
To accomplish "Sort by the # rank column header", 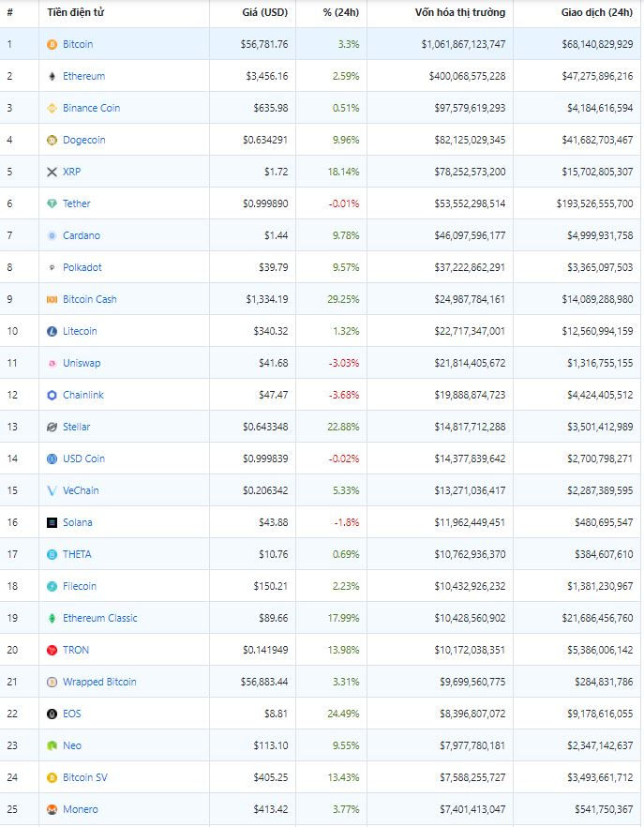I will (9, 12).
